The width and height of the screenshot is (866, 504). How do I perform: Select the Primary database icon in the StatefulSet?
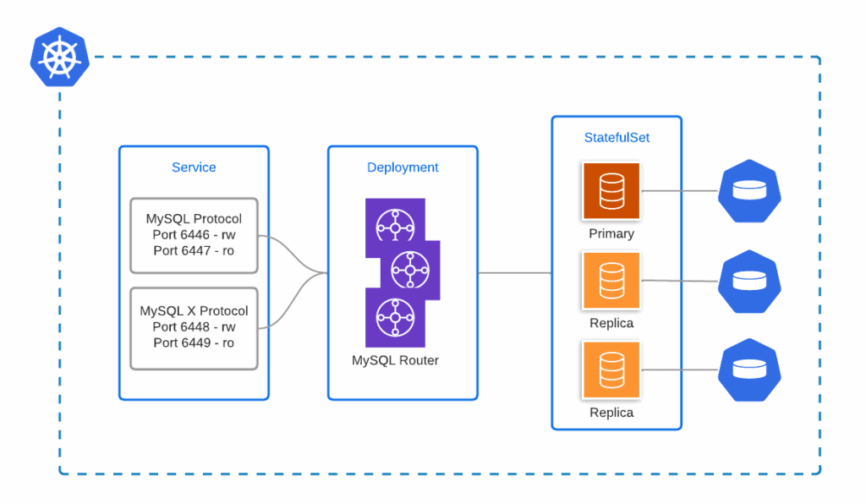(611, 191)
